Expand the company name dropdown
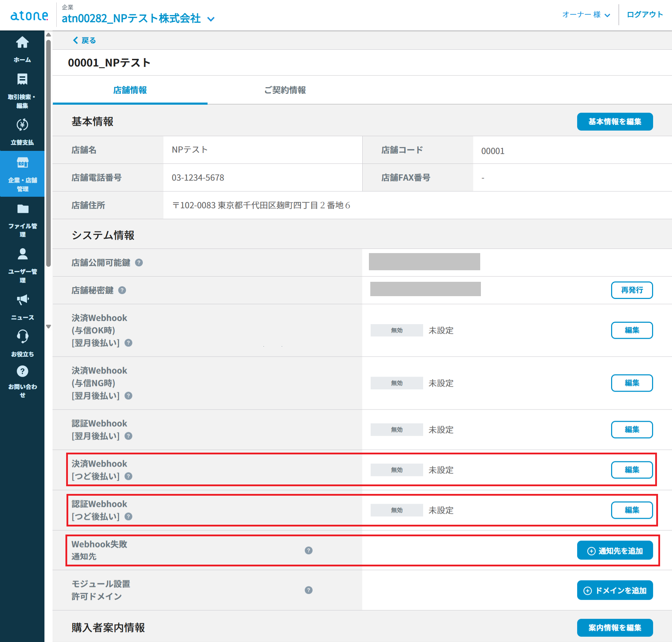The image size is (672, 642). tap(211, 19)
